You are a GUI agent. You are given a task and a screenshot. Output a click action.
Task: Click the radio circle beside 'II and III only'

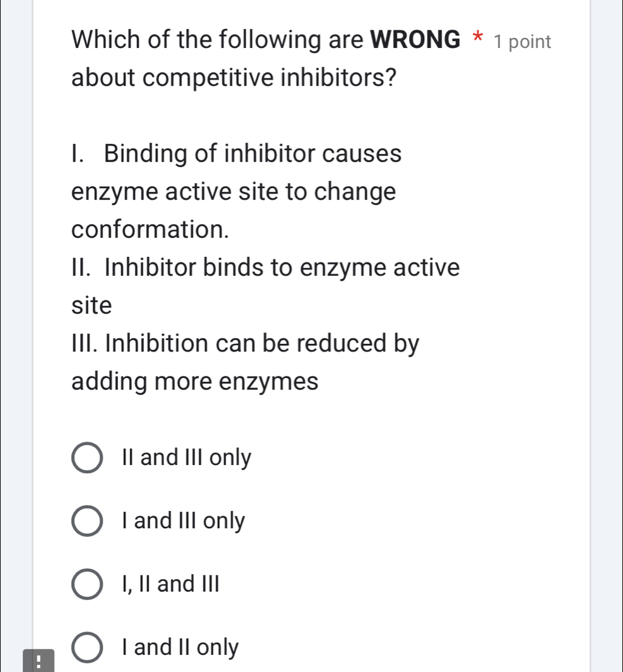pyautogui.click(x=87, y=457)
